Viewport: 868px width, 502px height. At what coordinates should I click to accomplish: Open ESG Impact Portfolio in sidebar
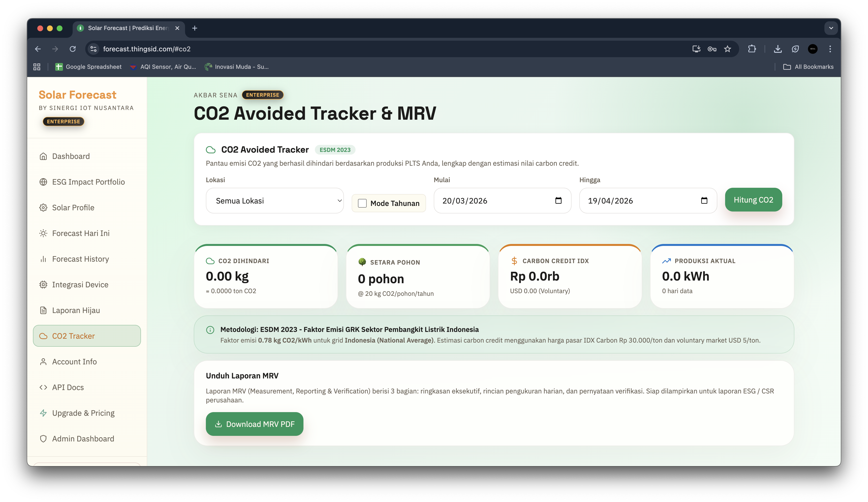click(x=88, y=182)
